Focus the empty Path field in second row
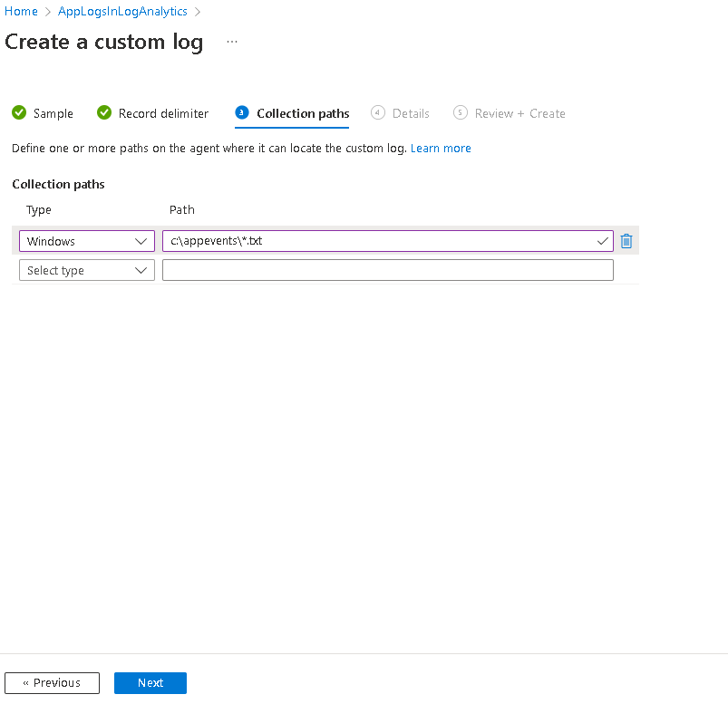 click(x=388, y=270)
